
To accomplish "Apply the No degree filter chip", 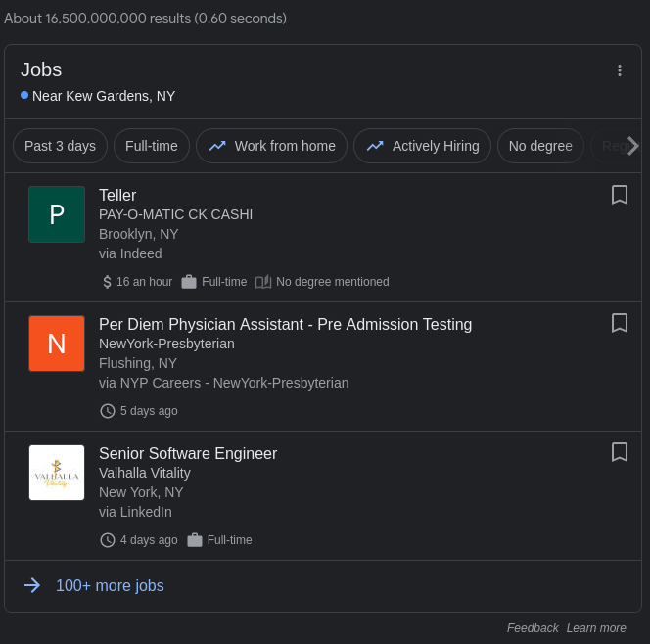I will pyautogui.click(x=540, y=146).
